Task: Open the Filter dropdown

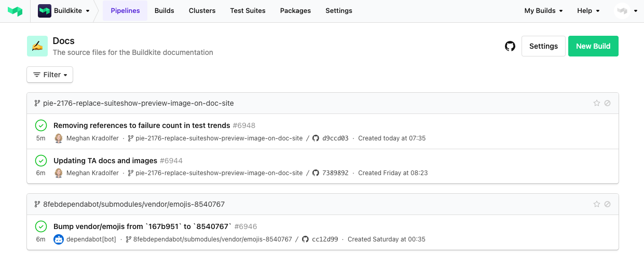Action: [x=50, y=75]
